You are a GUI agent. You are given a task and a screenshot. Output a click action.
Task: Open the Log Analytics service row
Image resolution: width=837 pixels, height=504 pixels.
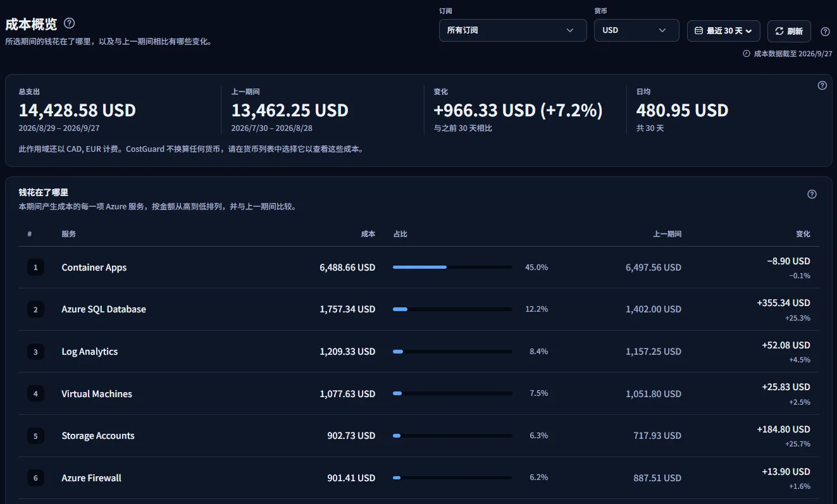pos(419,352)
